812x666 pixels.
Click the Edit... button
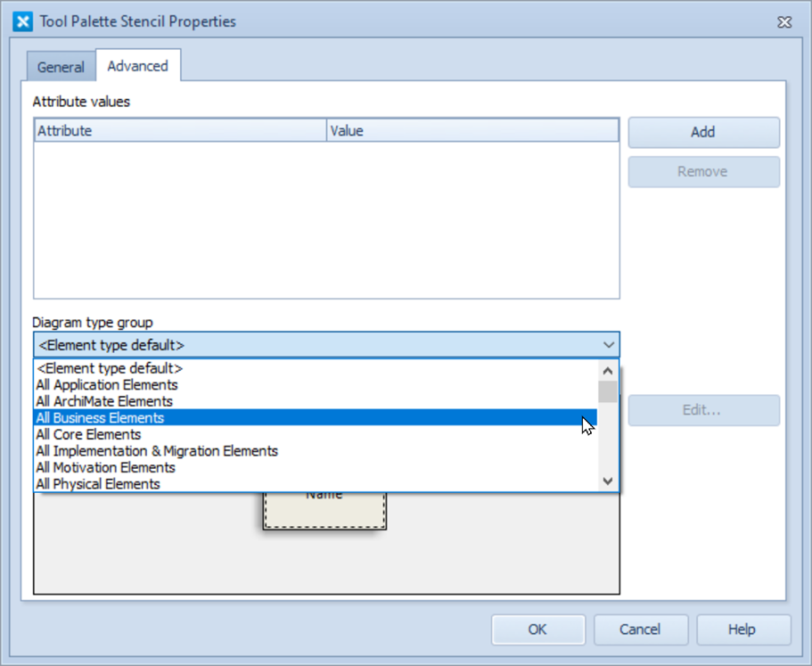pyautogui.click(x=703, y=410)
